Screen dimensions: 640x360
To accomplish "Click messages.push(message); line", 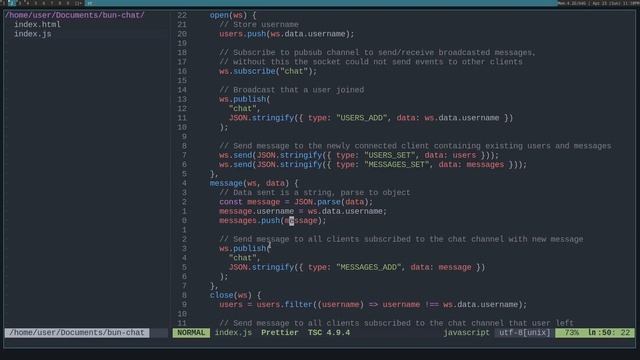I will pyautogui.click(x=273, y=221).
